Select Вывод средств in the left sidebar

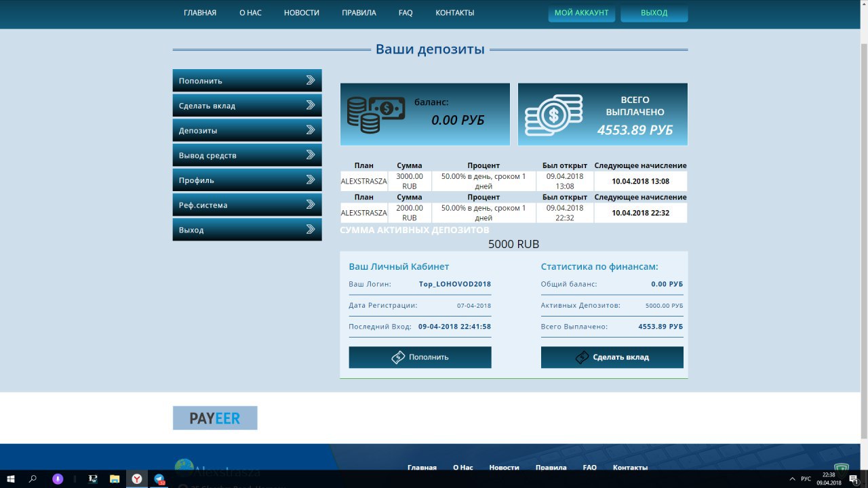tap(247, 155)
